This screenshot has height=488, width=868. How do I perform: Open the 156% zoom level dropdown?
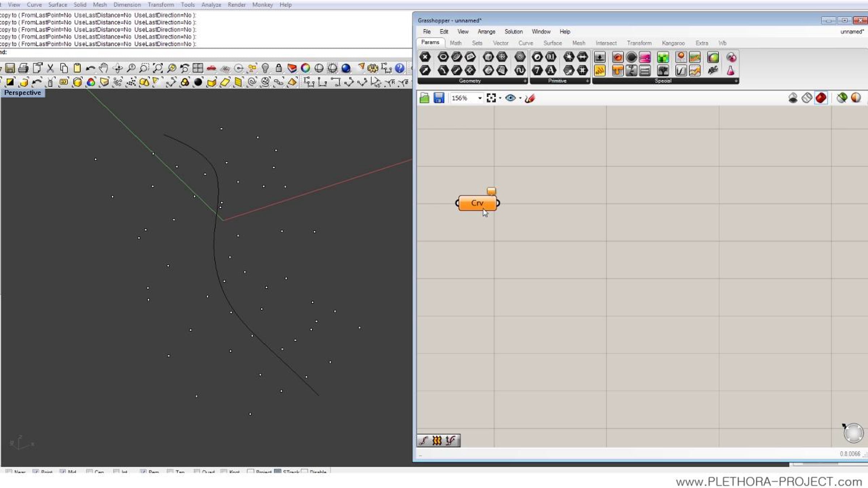point(480,98)
